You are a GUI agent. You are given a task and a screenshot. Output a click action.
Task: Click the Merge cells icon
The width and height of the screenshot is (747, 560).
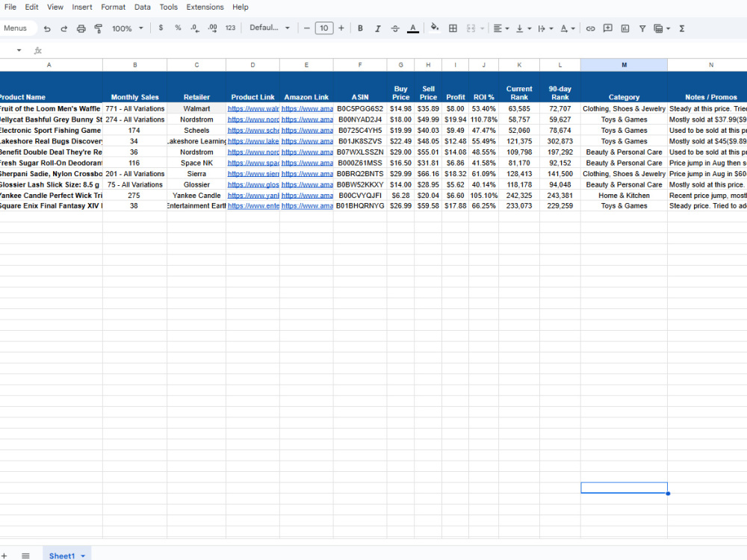pyautogui.click(x=471, y=28)
